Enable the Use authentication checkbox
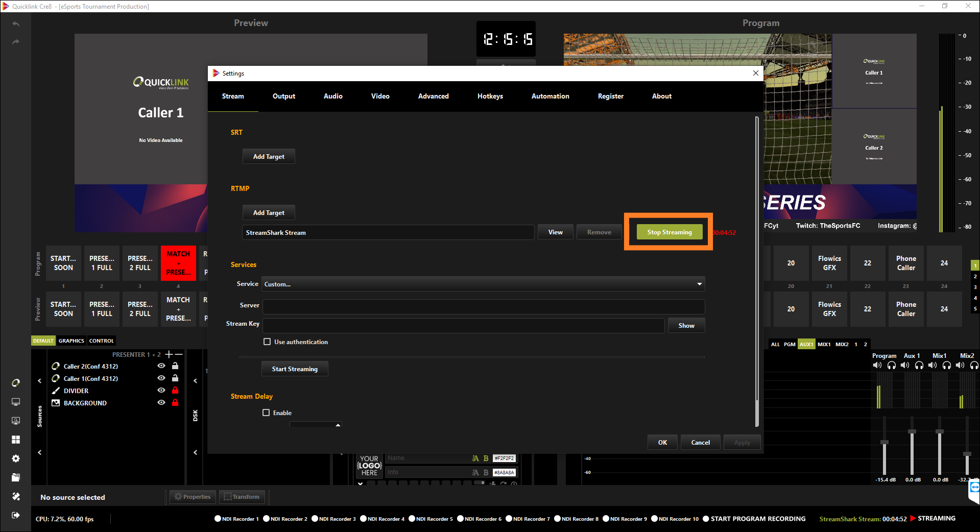Viewport: 980px width, 532px height. click(x=267, y=342)
